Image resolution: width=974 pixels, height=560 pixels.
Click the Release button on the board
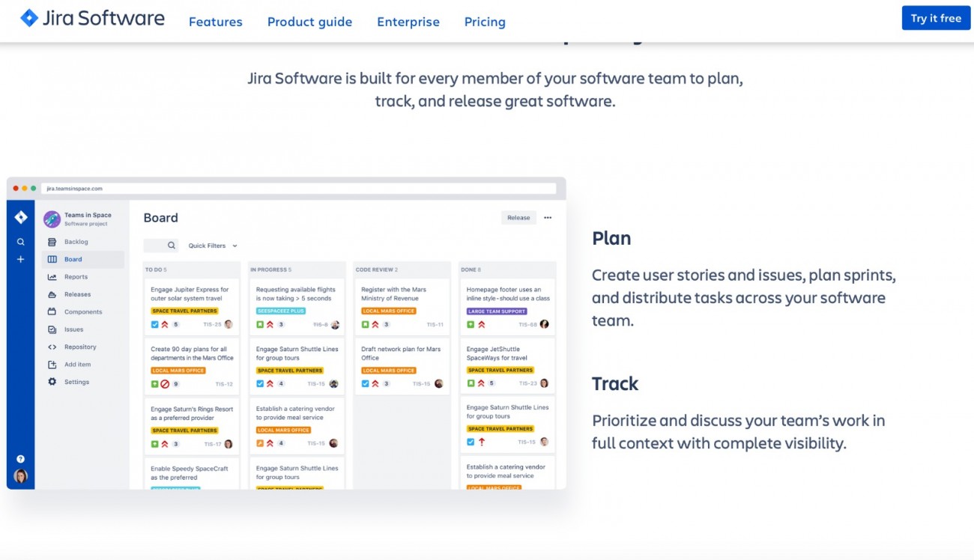coord(518,218)
